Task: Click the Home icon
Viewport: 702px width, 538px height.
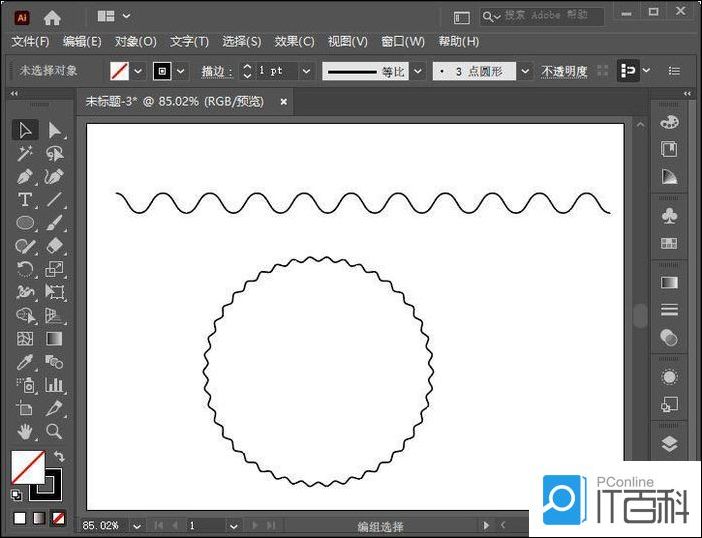Action: pyautogui.click(x=52, y=17)
